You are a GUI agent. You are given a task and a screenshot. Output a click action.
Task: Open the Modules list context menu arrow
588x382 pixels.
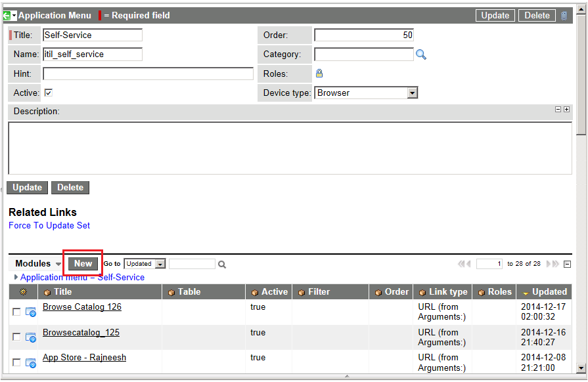point(58,265)
